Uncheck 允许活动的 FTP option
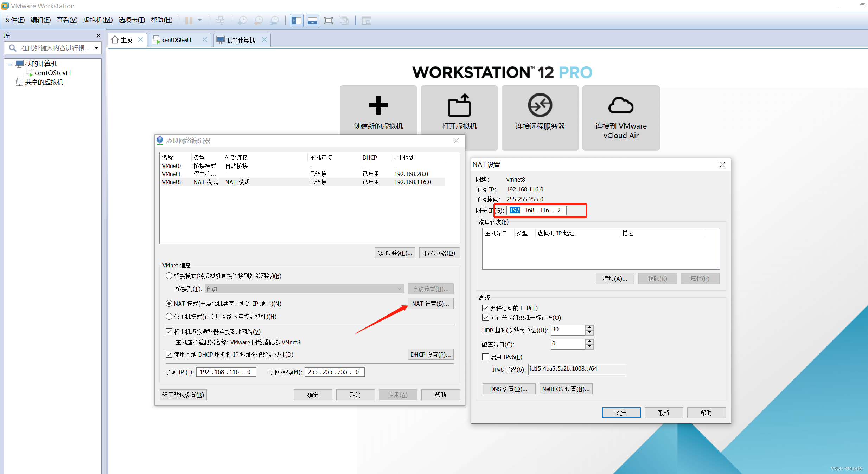This screenshot has width=868, height=474. [x=485, y=308]
